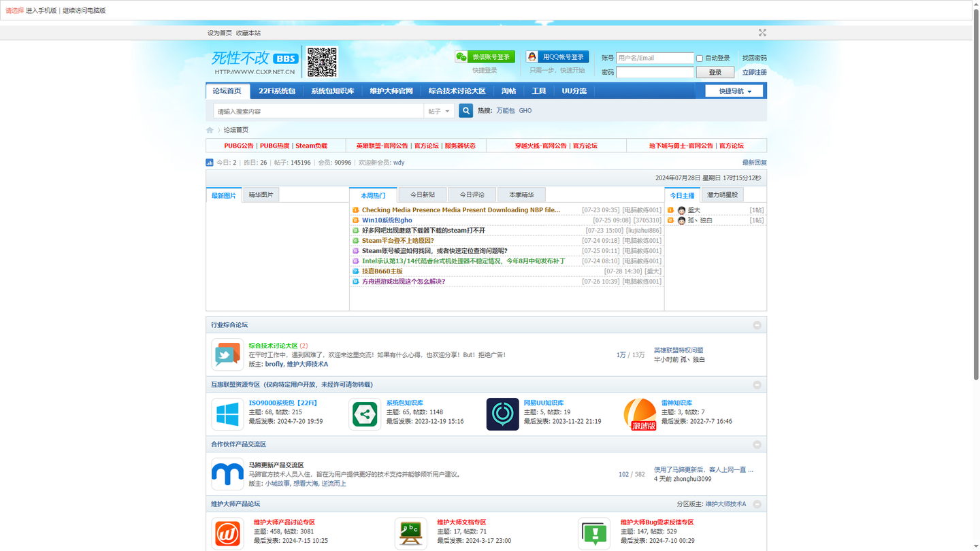The width and height of the screenshot is (980, 551).
Task: Open the 网易UU知识库 icon
Action: pos(502,414)
